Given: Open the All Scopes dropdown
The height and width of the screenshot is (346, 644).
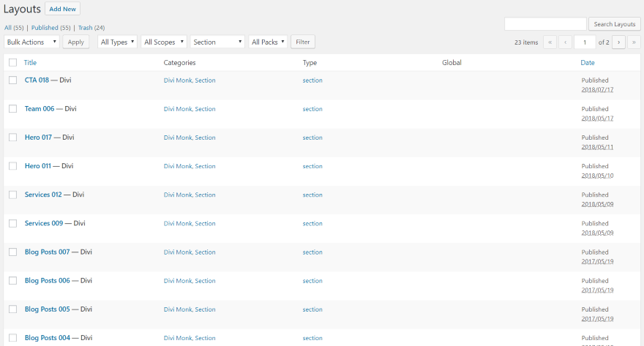Looking at the screenshot, I should [x=164, y=42].
